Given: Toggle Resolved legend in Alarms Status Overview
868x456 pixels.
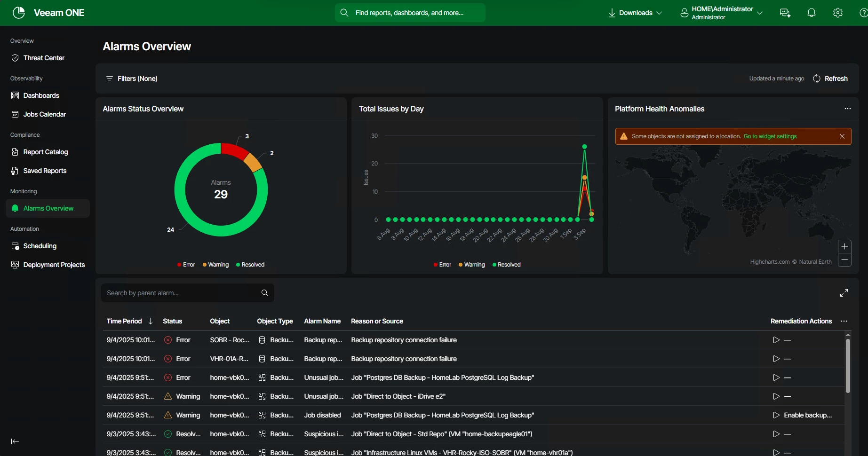Looking at the screenshot, I should tap(250, 265).
